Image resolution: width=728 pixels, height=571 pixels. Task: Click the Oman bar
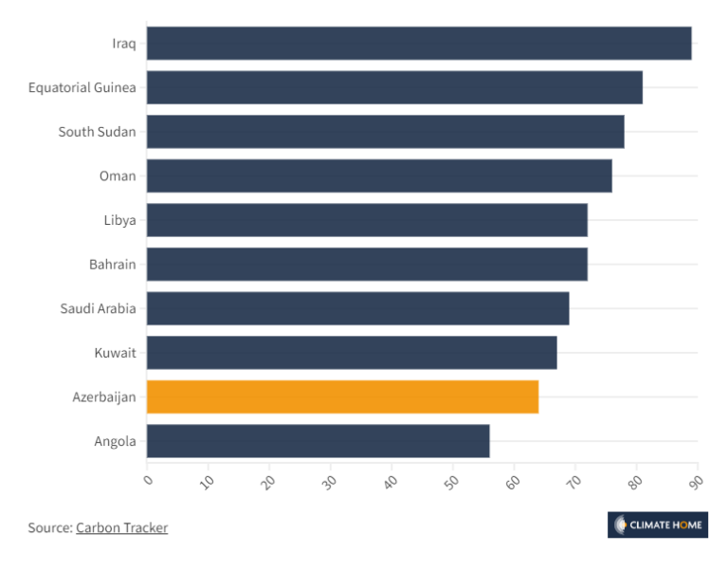(x=379, y=175)
